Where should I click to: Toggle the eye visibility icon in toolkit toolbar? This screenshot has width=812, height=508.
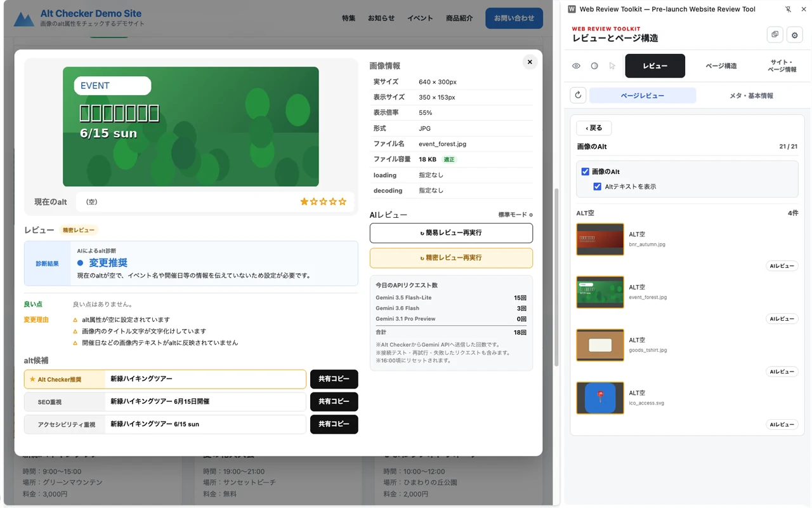[x=576, y=66]
